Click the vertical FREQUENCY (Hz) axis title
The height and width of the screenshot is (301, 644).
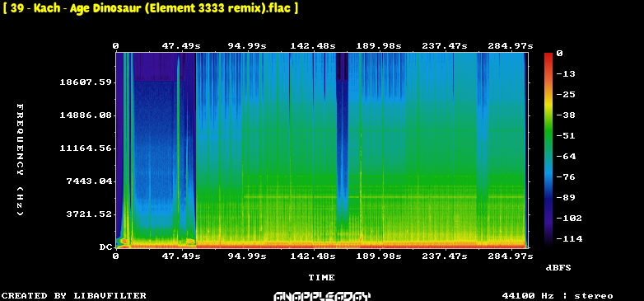(x=20, y=159)
